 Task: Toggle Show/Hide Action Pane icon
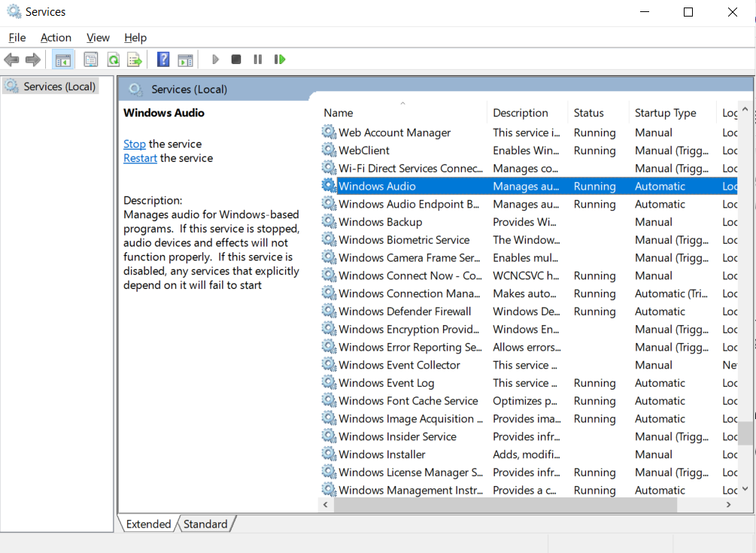click(x=186, y=59)
